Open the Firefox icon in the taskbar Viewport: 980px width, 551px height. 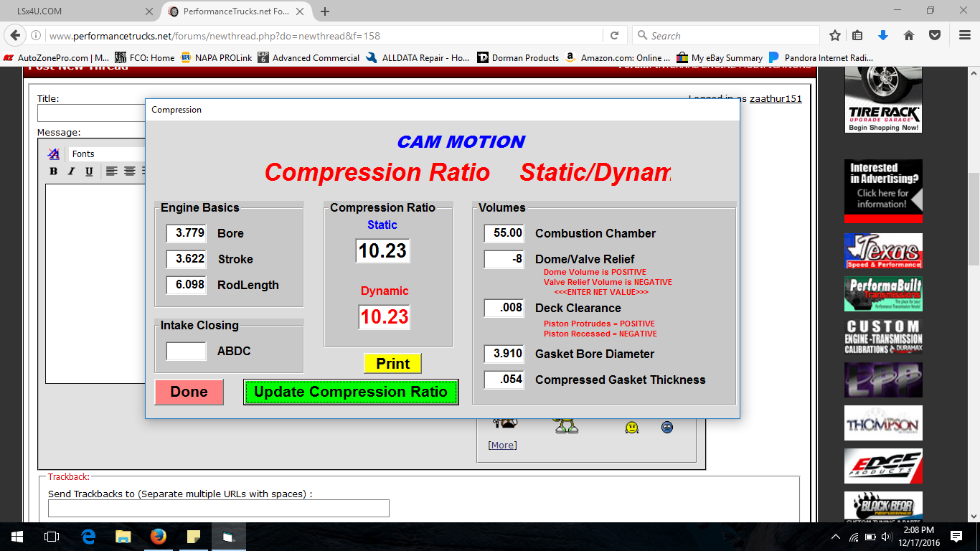(159, 537)
